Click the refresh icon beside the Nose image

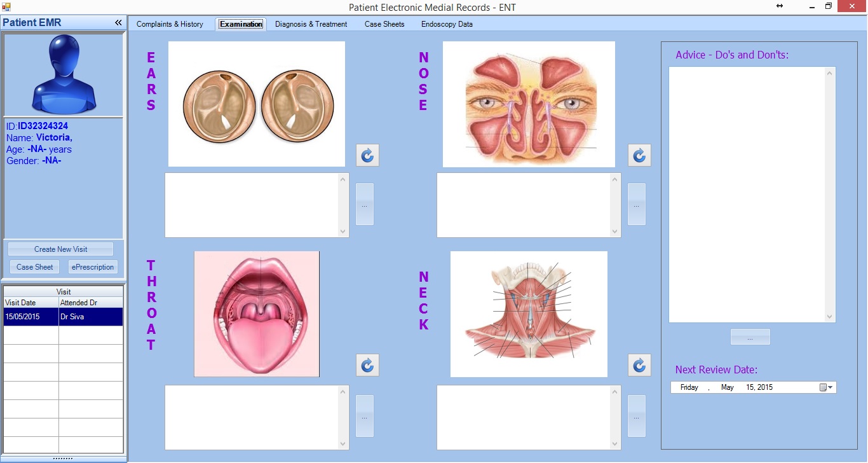pyautogui.click(x=639, y=155)
